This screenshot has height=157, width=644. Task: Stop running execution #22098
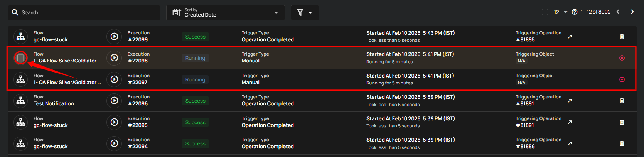coord(622,58)
